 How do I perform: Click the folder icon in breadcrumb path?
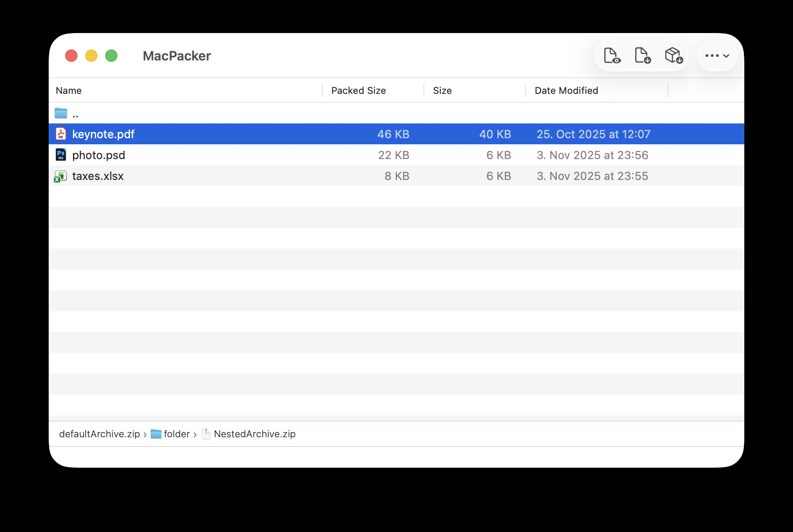pyautogui.click(x=156, y=434)
